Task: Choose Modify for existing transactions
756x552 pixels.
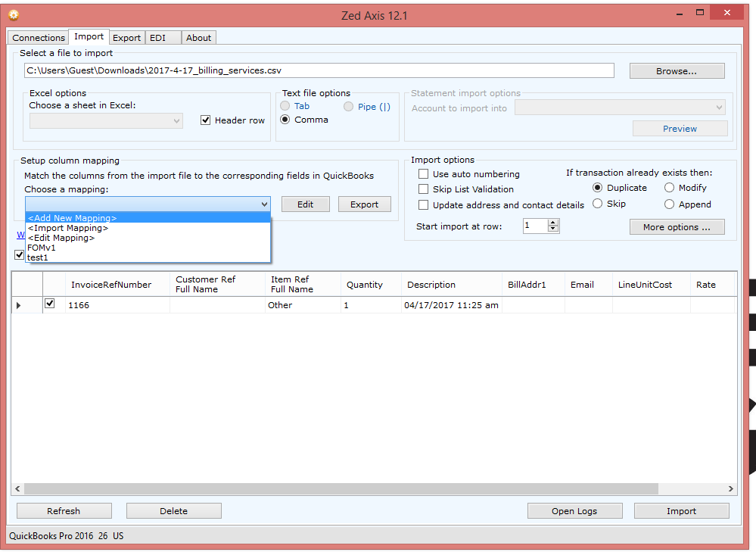Action: (669, 187)
